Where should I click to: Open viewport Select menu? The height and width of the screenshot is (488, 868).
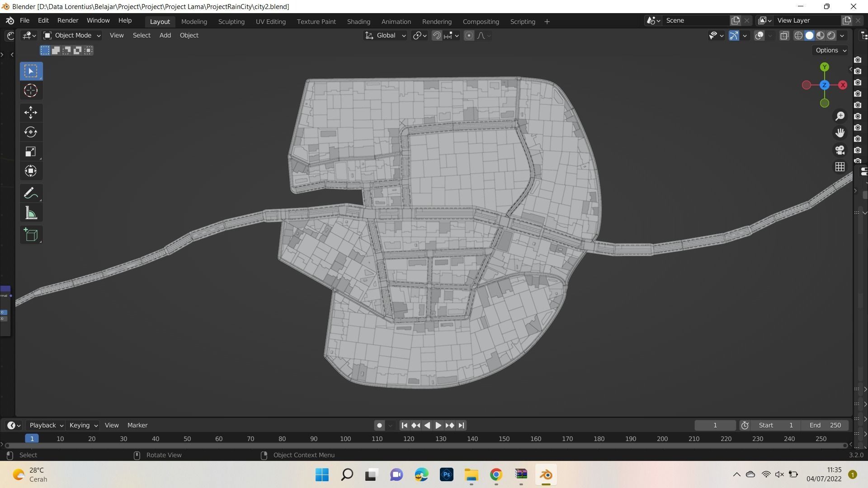pyautogui.click(x=142, y=35)
